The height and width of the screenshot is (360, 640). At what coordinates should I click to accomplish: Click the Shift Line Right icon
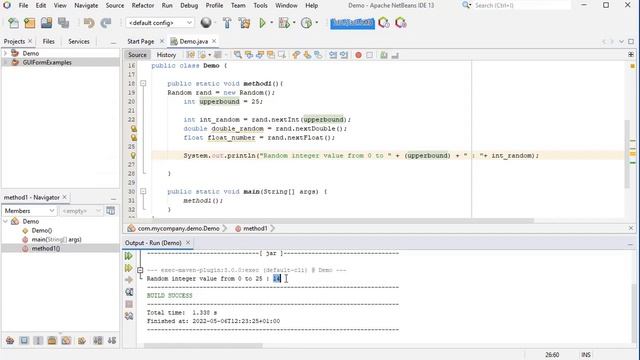344,55
